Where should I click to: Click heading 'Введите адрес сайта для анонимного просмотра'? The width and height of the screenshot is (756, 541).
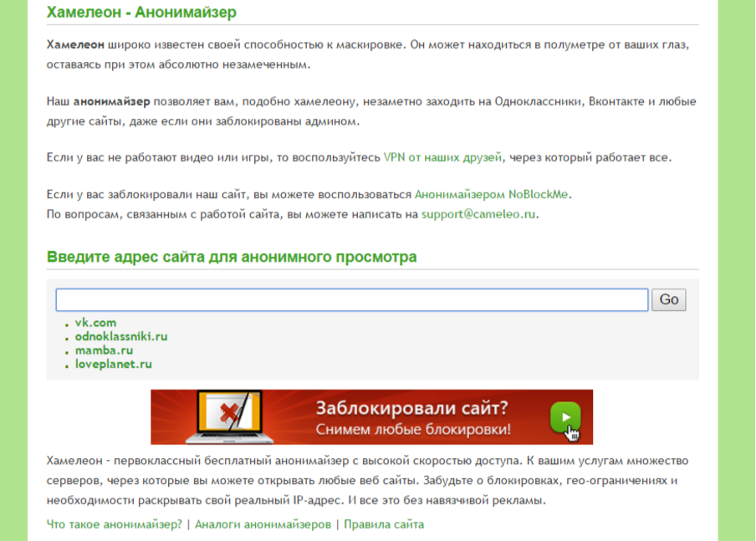pyautogui.click(x=232, y=257)
